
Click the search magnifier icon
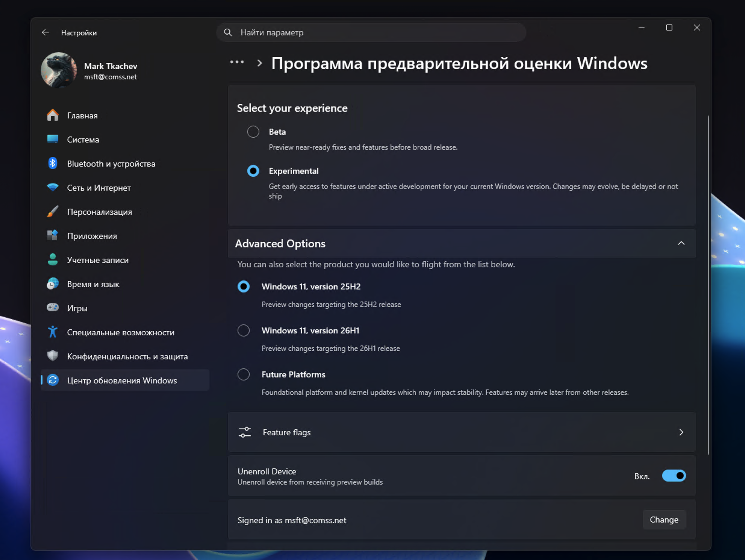pos(228,32)
